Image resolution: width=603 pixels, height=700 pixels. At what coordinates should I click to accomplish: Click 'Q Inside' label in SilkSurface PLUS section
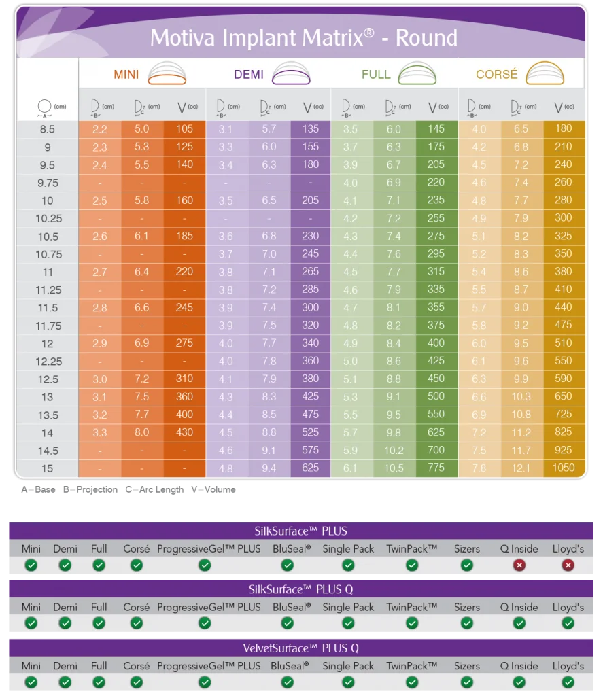519,548
